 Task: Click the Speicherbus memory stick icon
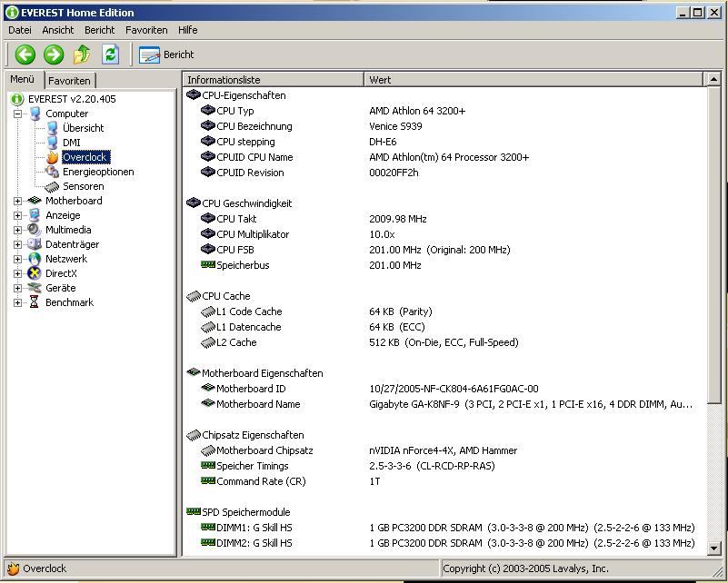click(208, 264)
